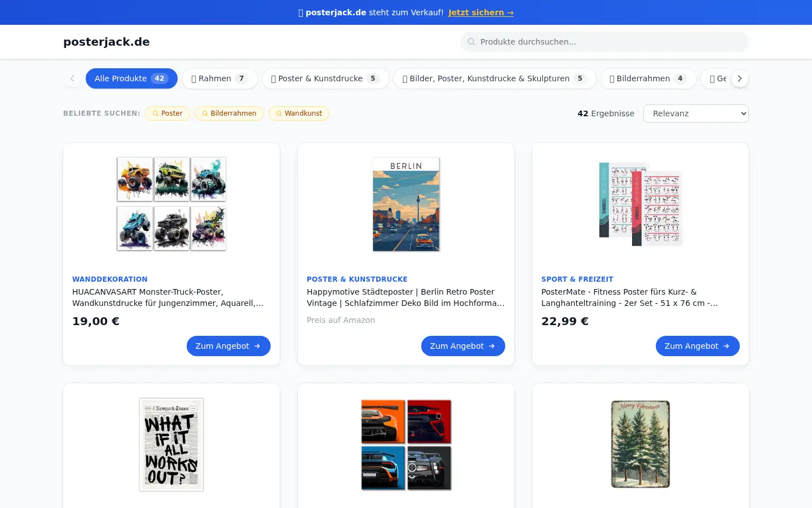This screenshot has width=812, height=508.
Task: Click the magnifier icon on the Wandkunst chip
Action: 279,113
